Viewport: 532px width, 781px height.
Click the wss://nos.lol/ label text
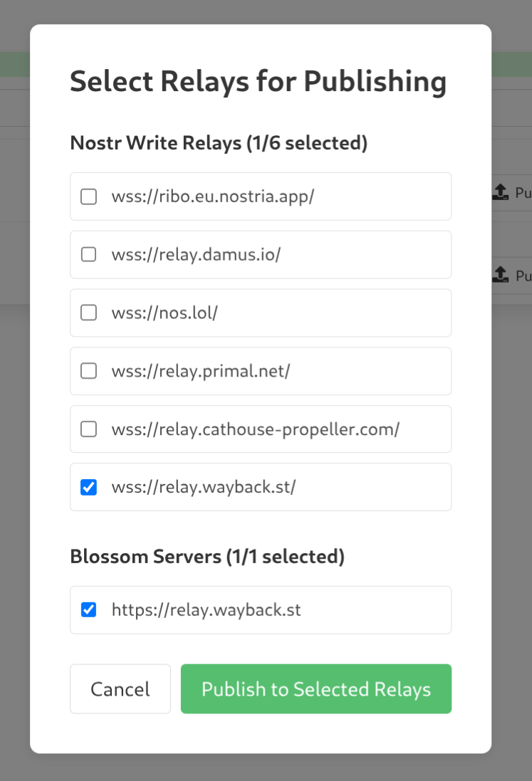165,313
